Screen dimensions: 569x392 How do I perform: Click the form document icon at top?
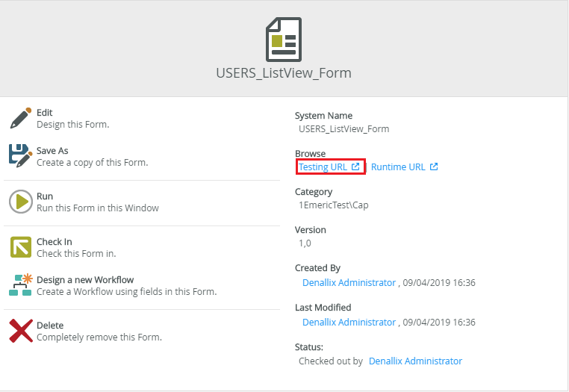284,40
